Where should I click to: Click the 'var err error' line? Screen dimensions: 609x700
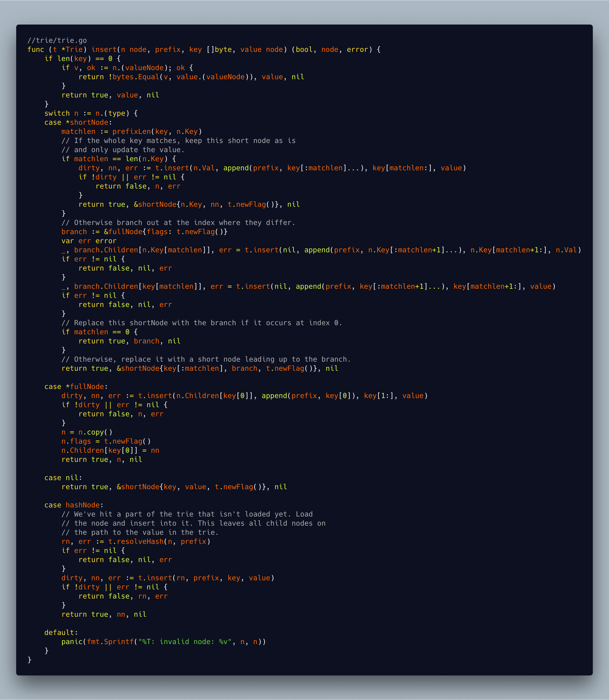tap(89, 241)
